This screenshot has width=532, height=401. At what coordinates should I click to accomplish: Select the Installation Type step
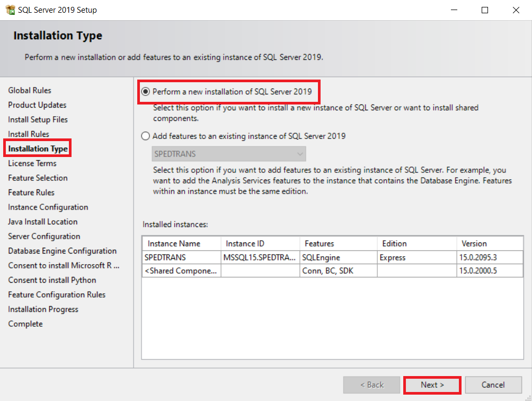click(x=38, y=149)
